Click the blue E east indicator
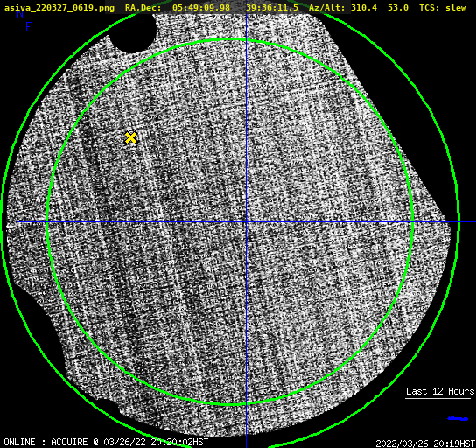Image resolution: width=476 pixels, height=448 pixels. click(29, 27)
